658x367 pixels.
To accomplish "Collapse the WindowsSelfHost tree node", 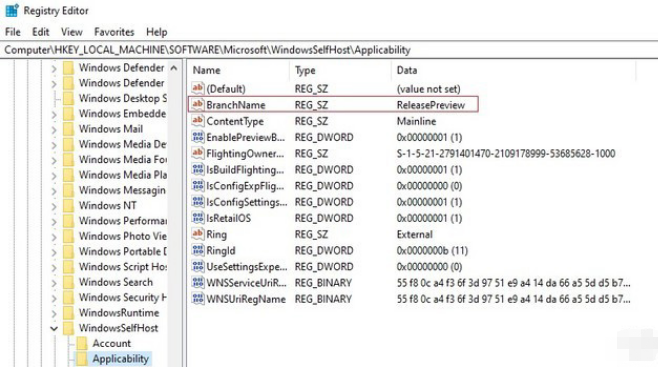I will tap(54, 328).
